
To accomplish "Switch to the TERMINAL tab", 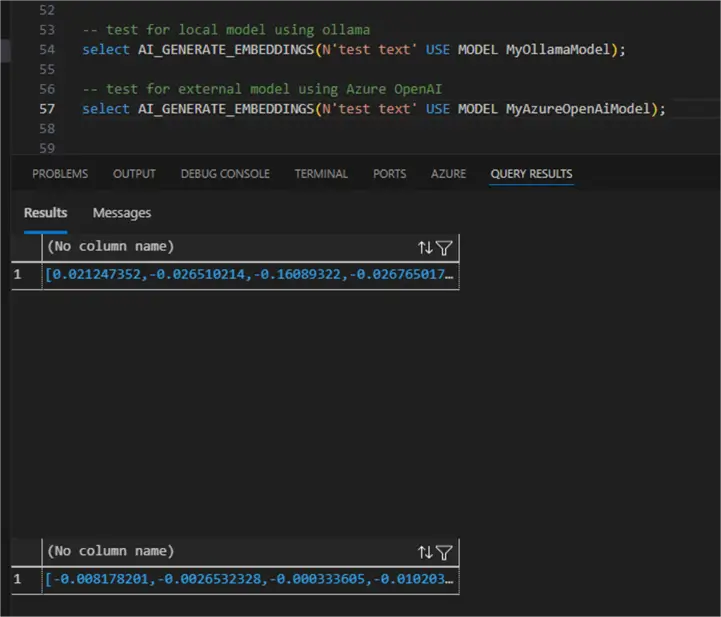I will [321, 174].
